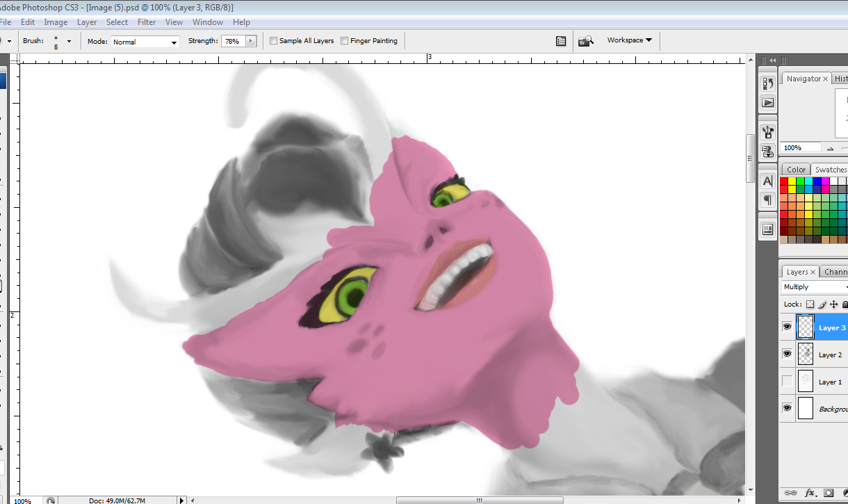This screenshot has width=848, height=504.
Task: Open the Paragraph panel pilcrow icon
Action: (768, 200)
